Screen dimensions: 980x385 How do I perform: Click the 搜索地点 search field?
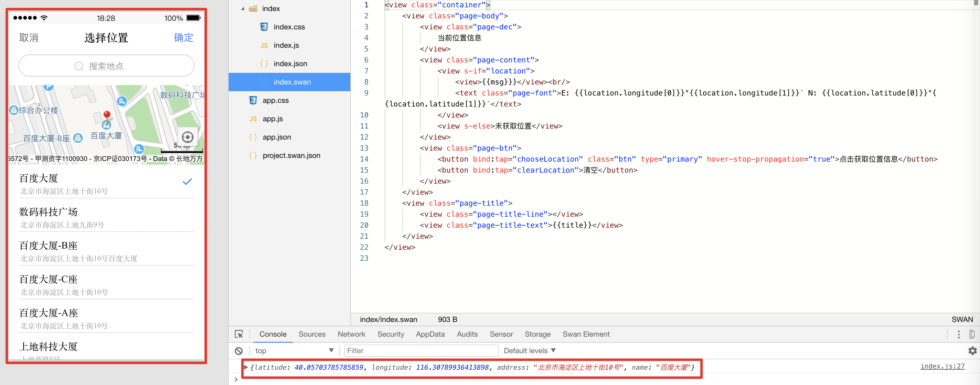pos(106,66)
